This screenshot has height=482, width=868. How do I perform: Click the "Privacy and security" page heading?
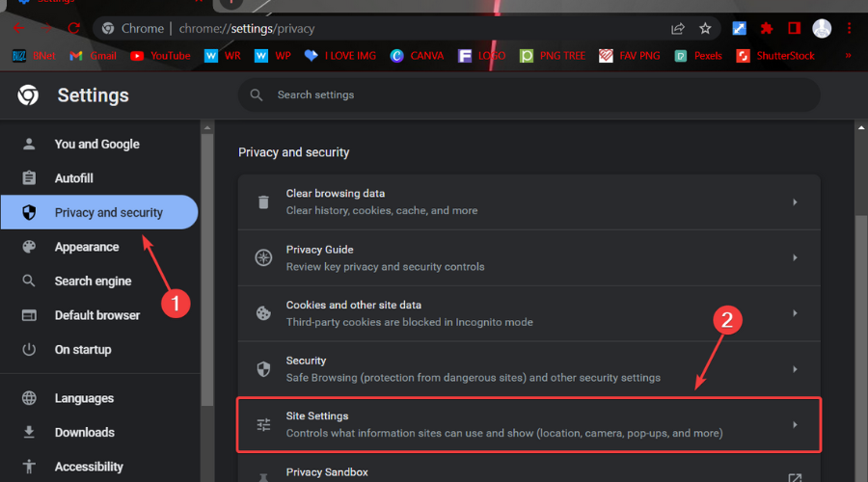[x=293, y=152]
